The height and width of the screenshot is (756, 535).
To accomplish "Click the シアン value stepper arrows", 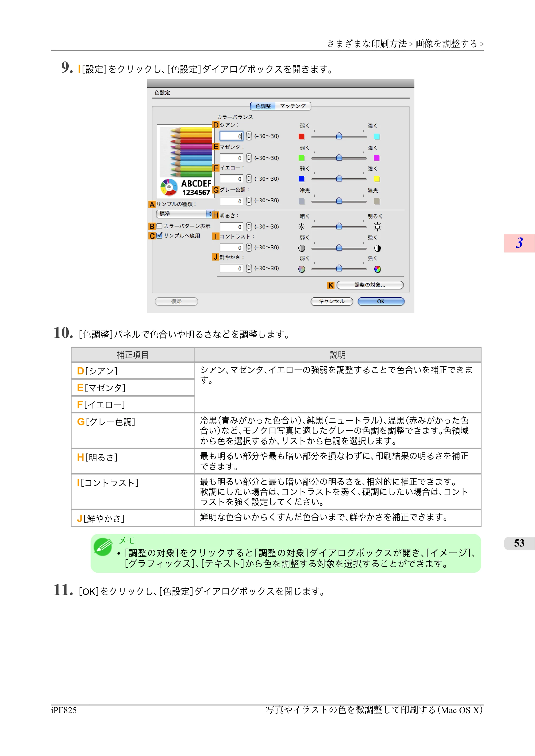I will tap(249, 136).
